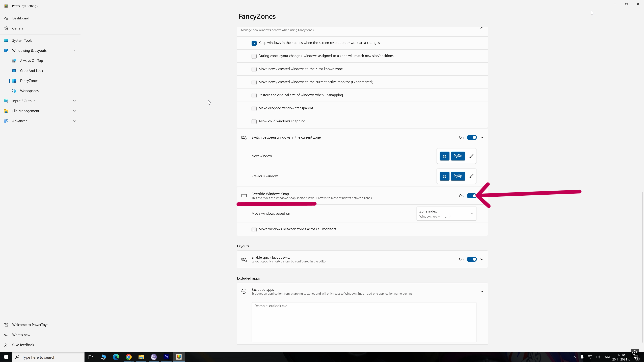The height and width of the screenshot is (362, 644).
Task: Open the volume control in system tray
Action: click(x=598, y=357)
